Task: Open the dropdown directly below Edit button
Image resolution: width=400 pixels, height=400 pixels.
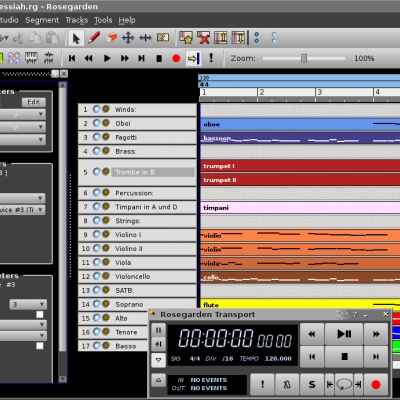Action: click(x=22, y=114)
